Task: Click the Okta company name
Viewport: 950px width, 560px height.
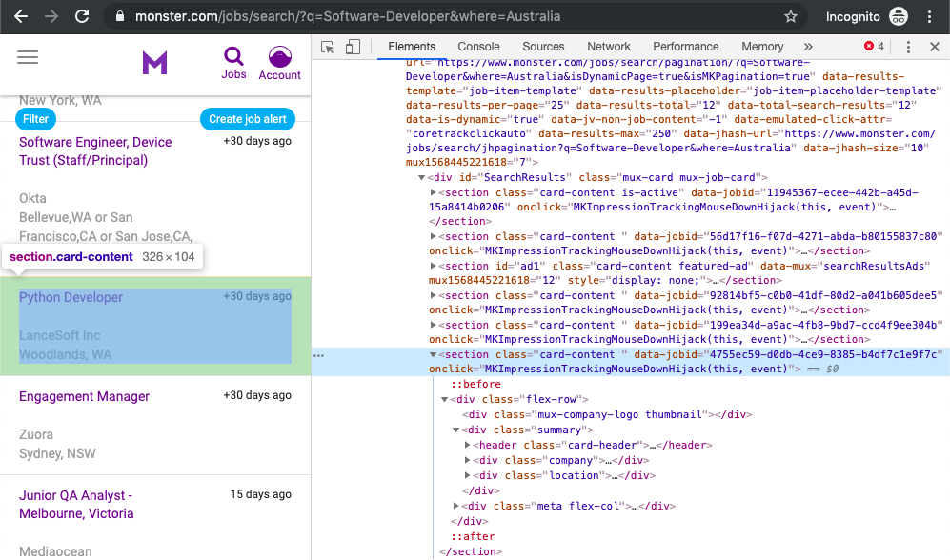Action: pos(32,199)
